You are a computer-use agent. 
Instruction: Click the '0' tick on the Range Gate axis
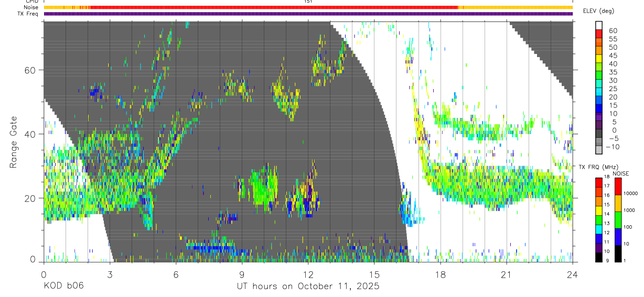(33, 259)
